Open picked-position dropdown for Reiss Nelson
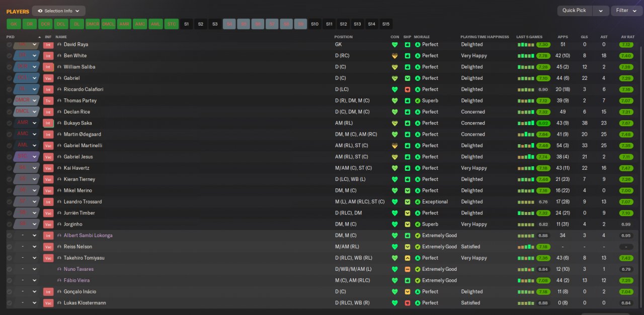This screenshot has height=315, width=644. pos(27,247)
